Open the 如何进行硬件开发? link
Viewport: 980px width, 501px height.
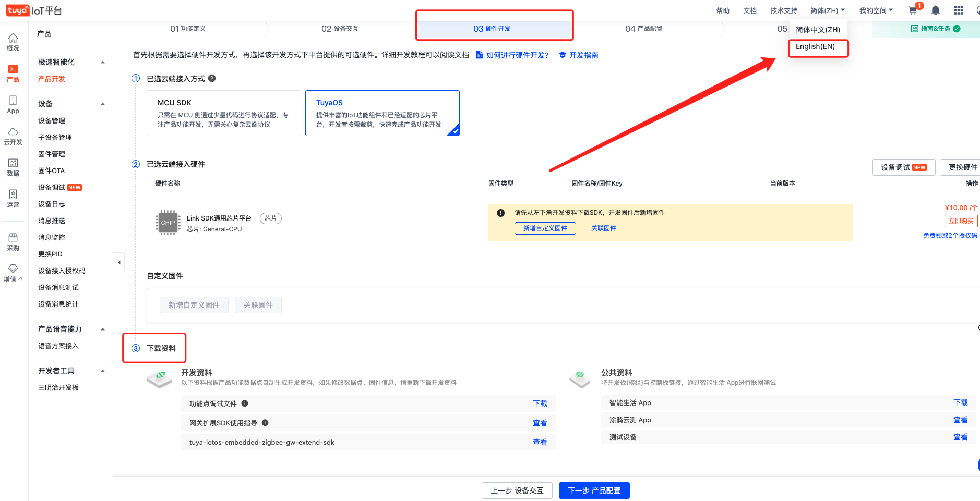(x=517, y=55)
